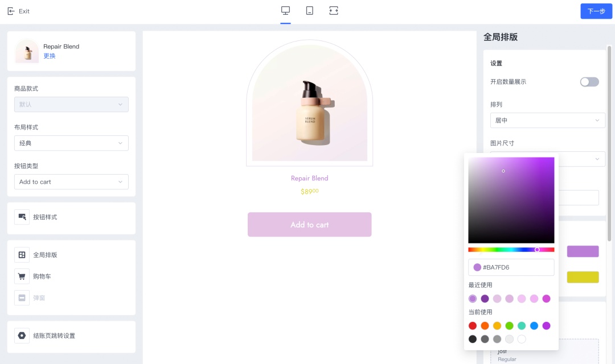Select the magenta swatch in 当前使用 row

(x=546, y=325)
